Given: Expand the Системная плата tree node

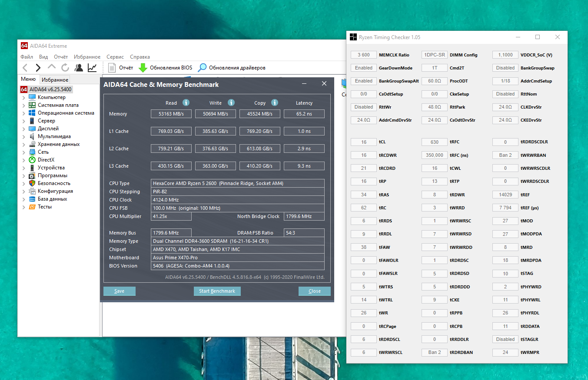Looking at the screenshot, I should [x=24, y=105].
